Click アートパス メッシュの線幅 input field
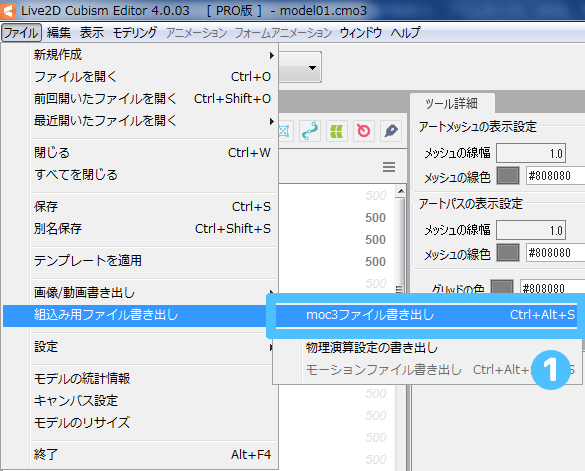585x471 pixels. click(x=531, y=230)
